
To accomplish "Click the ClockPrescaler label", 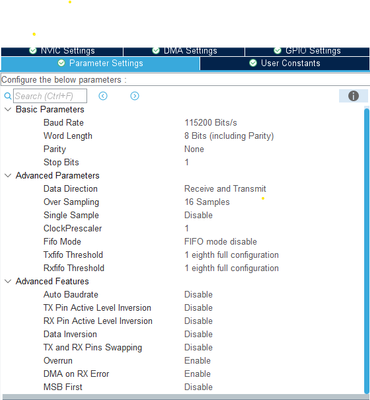I will point(72,228).
